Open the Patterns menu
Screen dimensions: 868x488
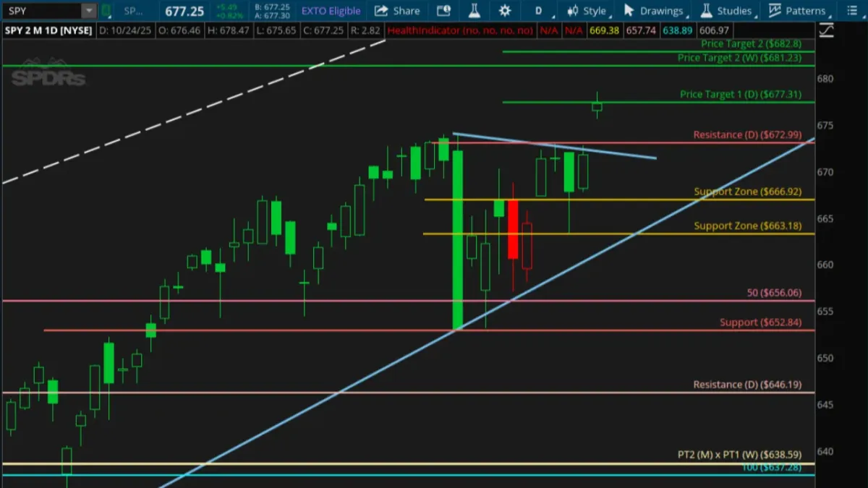point(797,11)
